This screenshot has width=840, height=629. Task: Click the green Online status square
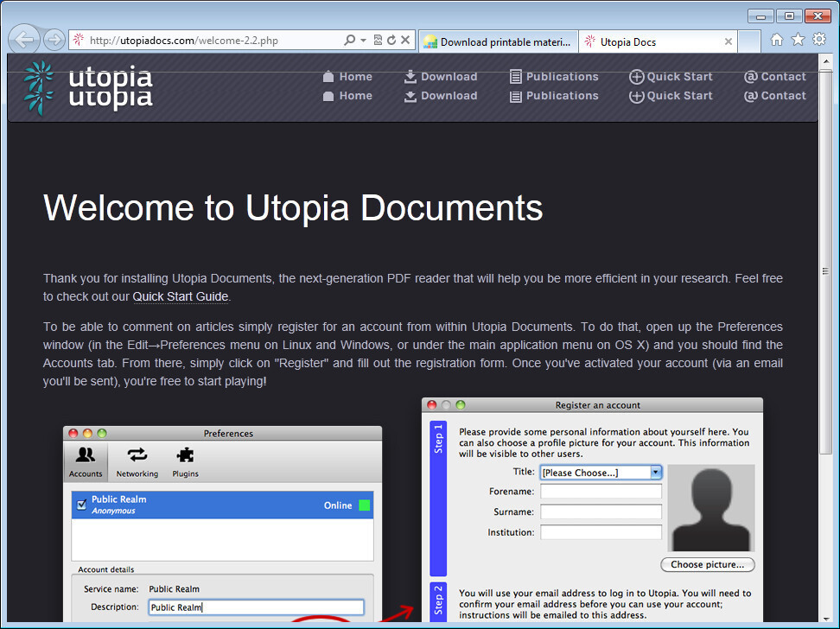(365, 505)
